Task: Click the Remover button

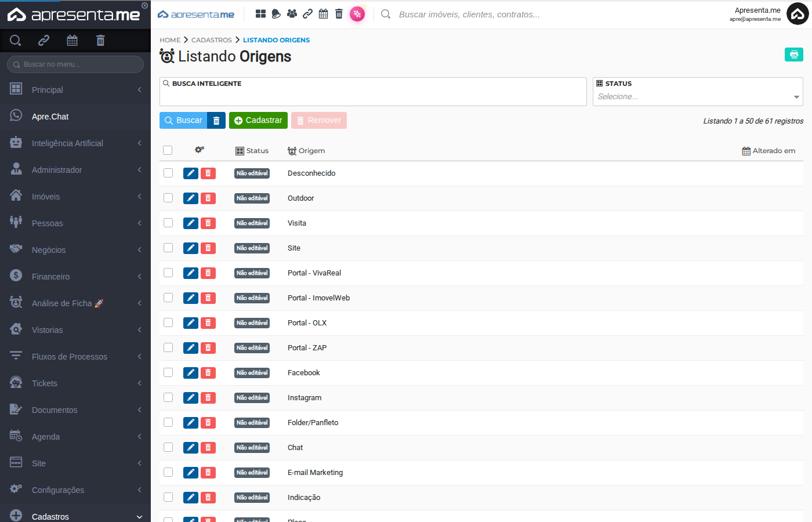Action: point(319,120)
